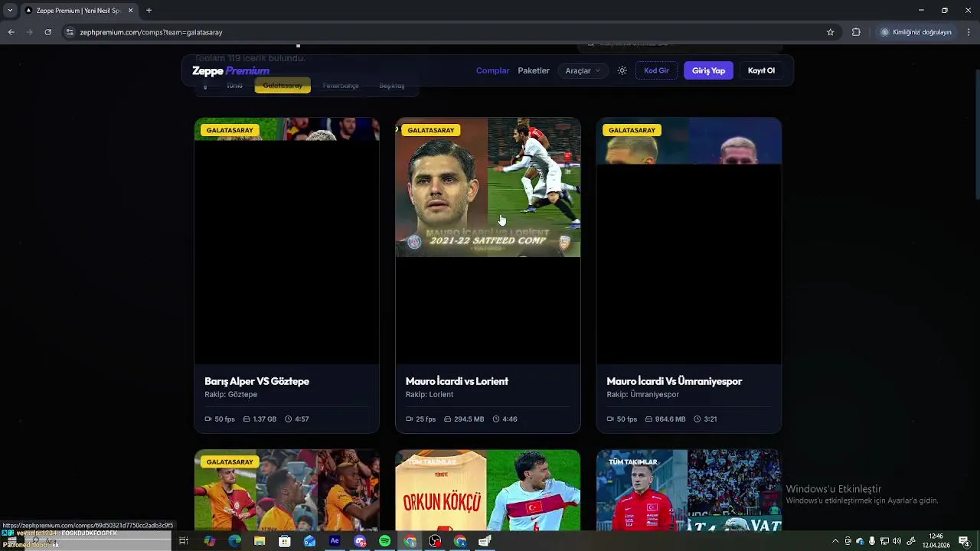Click the file size icon on Lorient card
The width and height of the screenshot is (980, 551).
coord(448,419)
